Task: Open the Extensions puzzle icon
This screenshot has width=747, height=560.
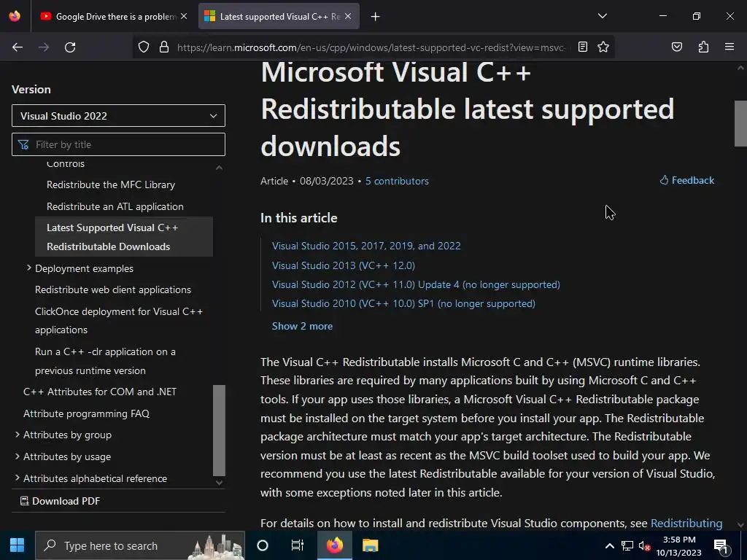Action: (x=703, y=47)
